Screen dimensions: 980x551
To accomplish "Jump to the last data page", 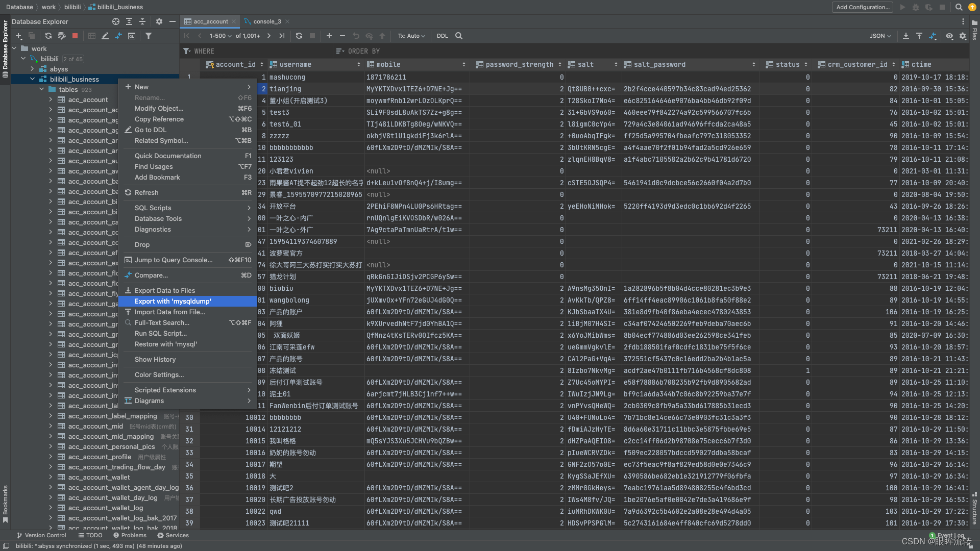I will click(x=282, y=36).
